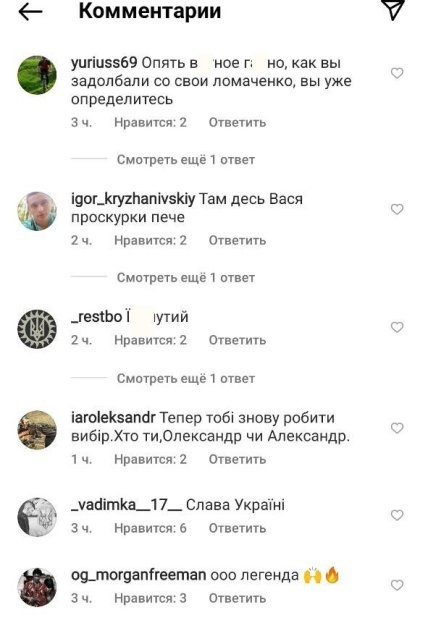Reply to _vadimka__17__ via Ответить

click(x=237, y=528)
